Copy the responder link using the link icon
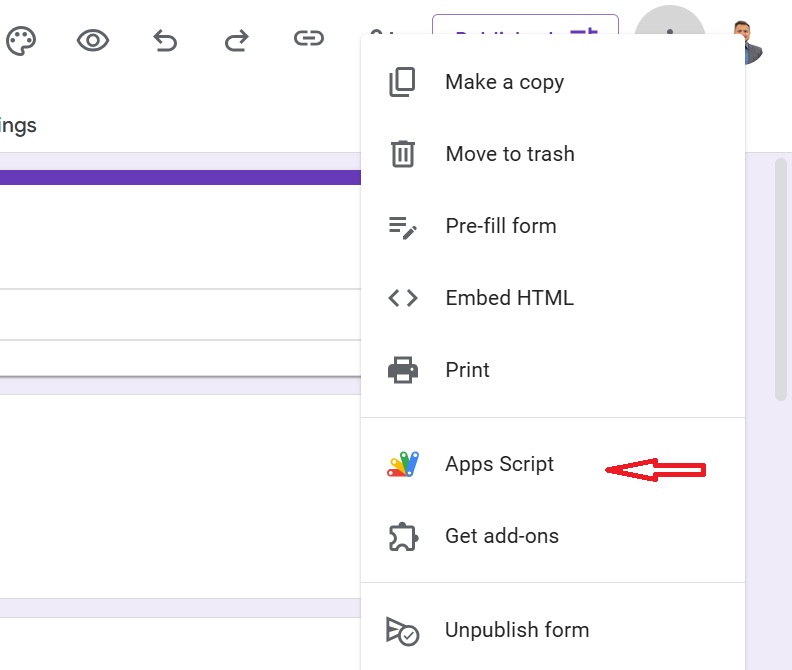792x670 pixels. 309,39
